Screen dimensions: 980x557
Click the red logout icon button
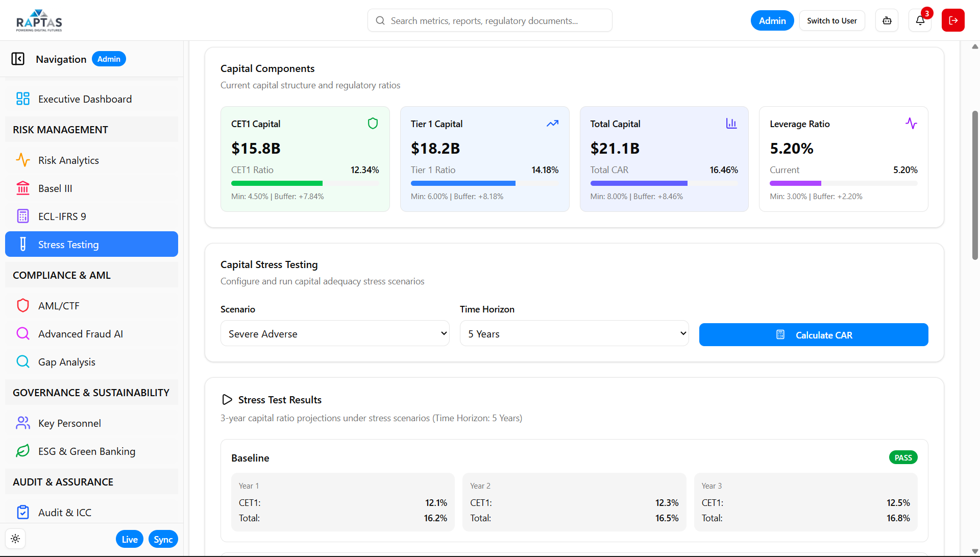(x=953, y=20)
